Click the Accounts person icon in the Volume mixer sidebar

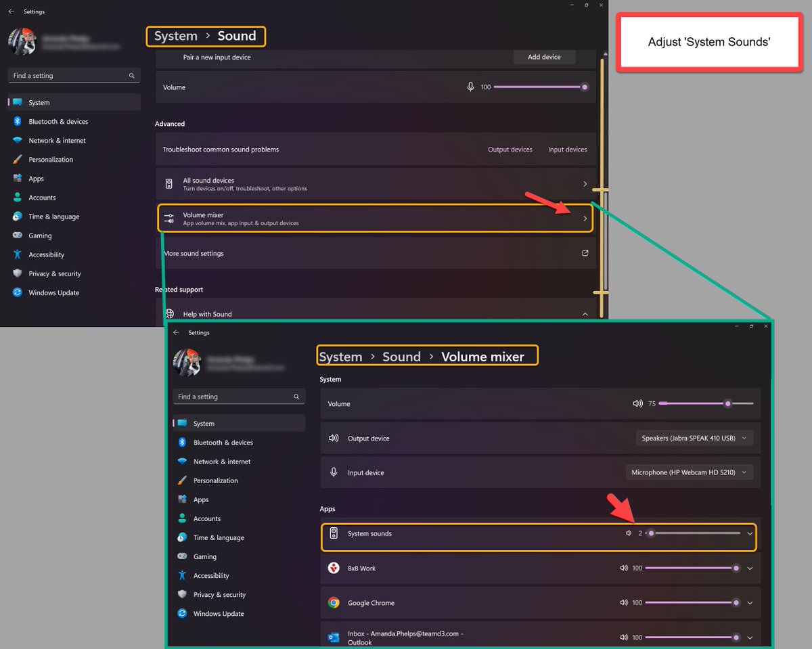tap(182, 518)
